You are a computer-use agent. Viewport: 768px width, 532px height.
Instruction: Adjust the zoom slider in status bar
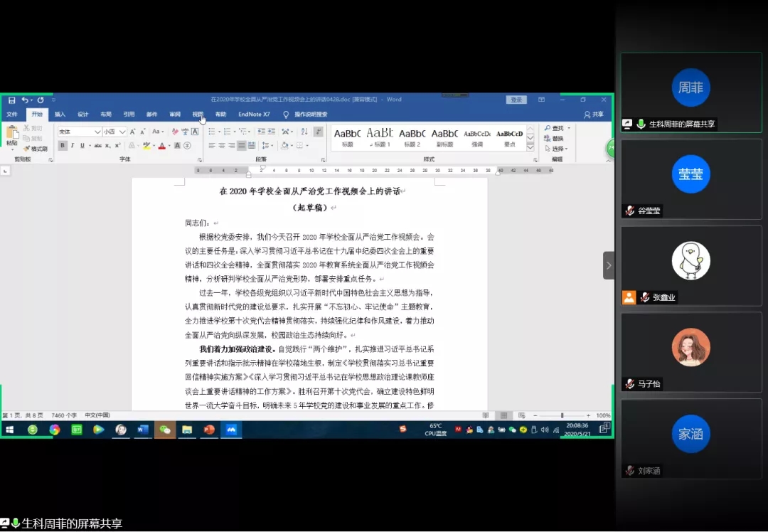point(562,415)
